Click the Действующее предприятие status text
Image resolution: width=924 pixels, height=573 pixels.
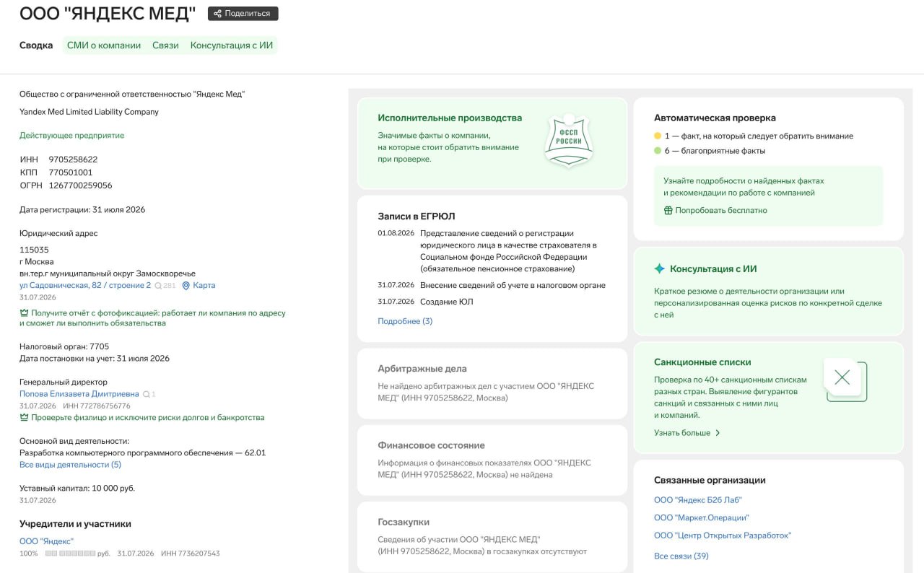coord(71,136)
